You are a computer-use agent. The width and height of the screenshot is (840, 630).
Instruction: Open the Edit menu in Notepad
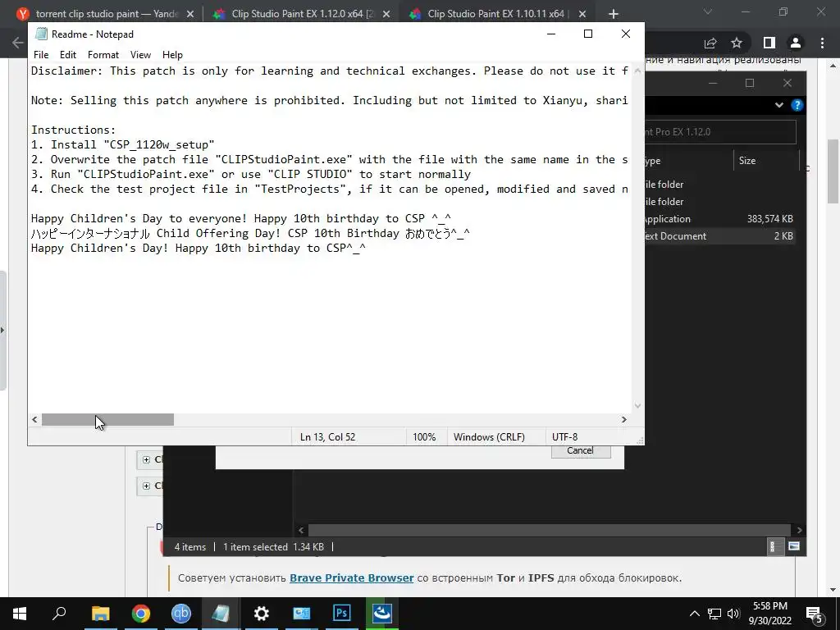tap(67, 55)
